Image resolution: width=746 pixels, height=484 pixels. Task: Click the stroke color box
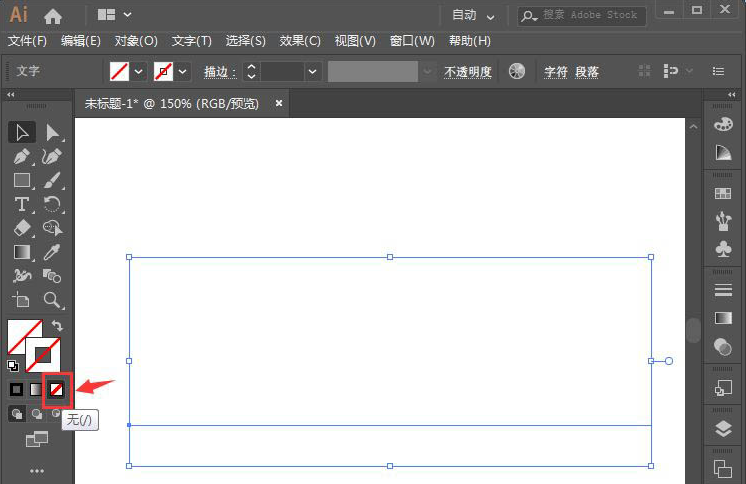point(43,355)
